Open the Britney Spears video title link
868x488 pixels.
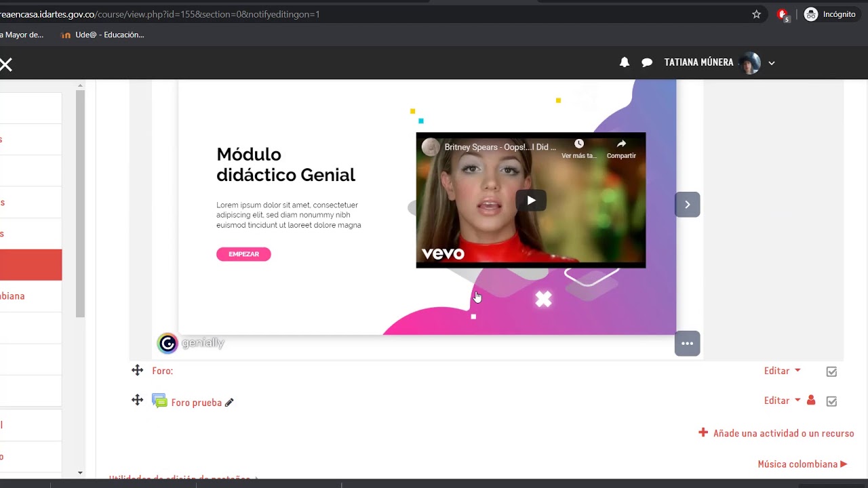tap(500, 147)
